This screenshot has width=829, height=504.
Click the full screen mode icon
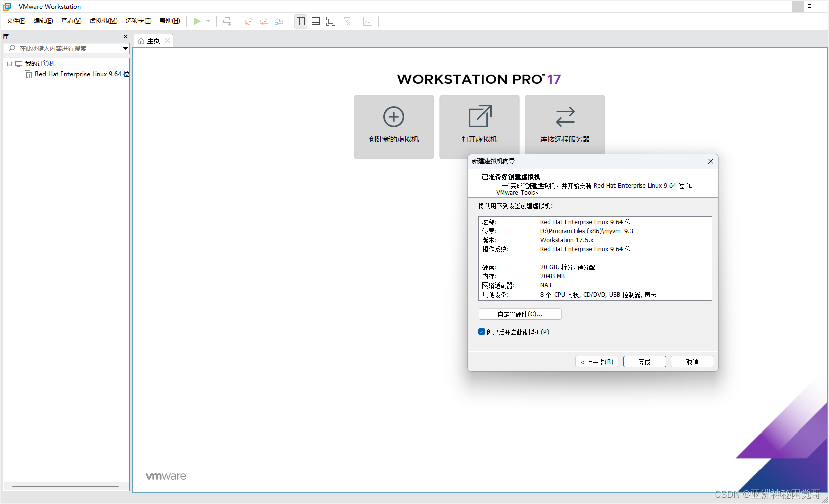tap(331, 21)
